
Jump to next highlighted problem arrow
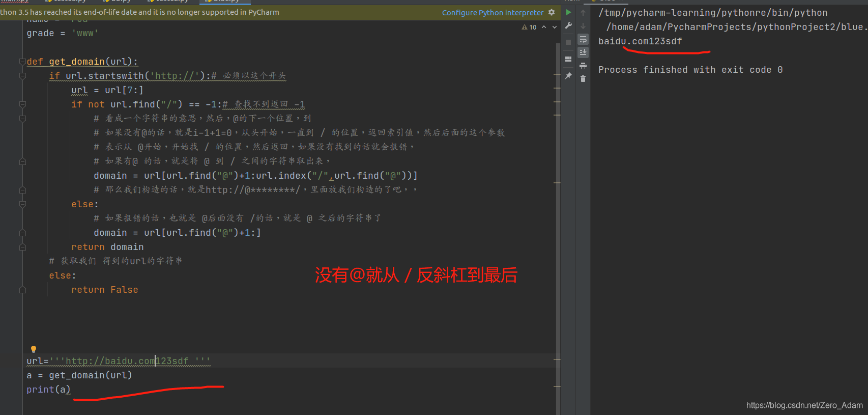555,27
